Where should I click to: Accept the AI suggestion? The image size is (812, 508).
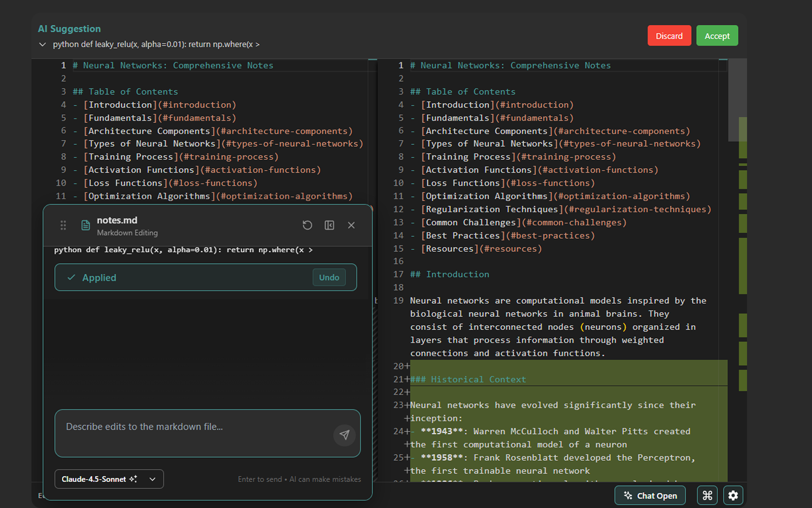717,36
